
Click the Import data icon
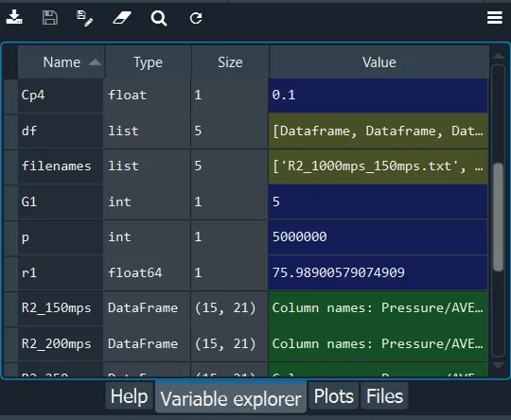tap(14, 17)
